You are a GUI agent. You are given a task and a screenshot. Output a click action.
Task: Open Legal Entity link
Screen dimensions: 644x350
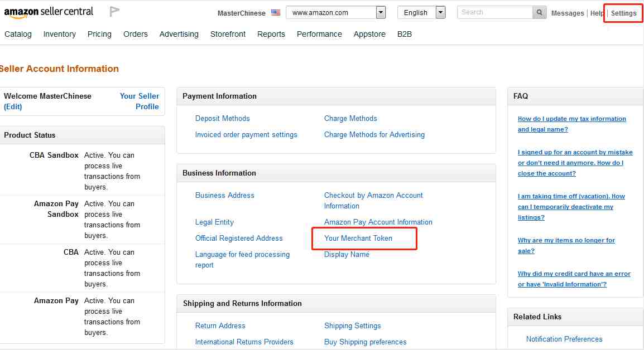pos(214,222)
